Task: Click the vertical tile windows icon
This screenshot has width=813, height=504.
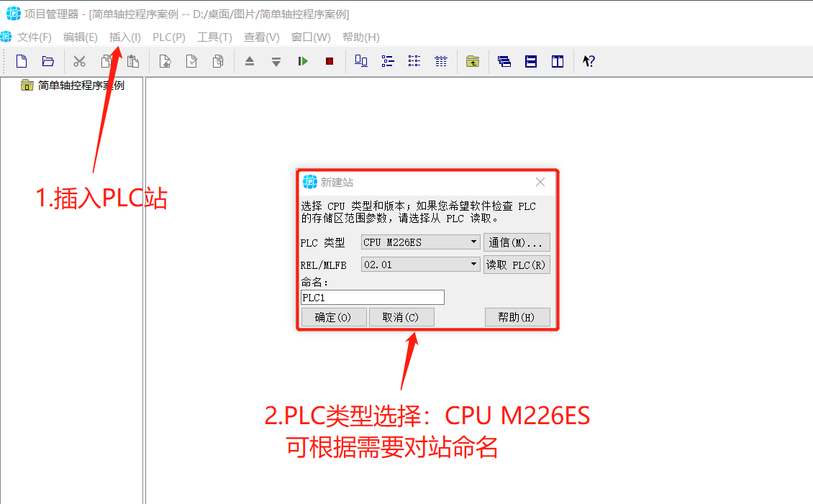Action: pos(557,61)
